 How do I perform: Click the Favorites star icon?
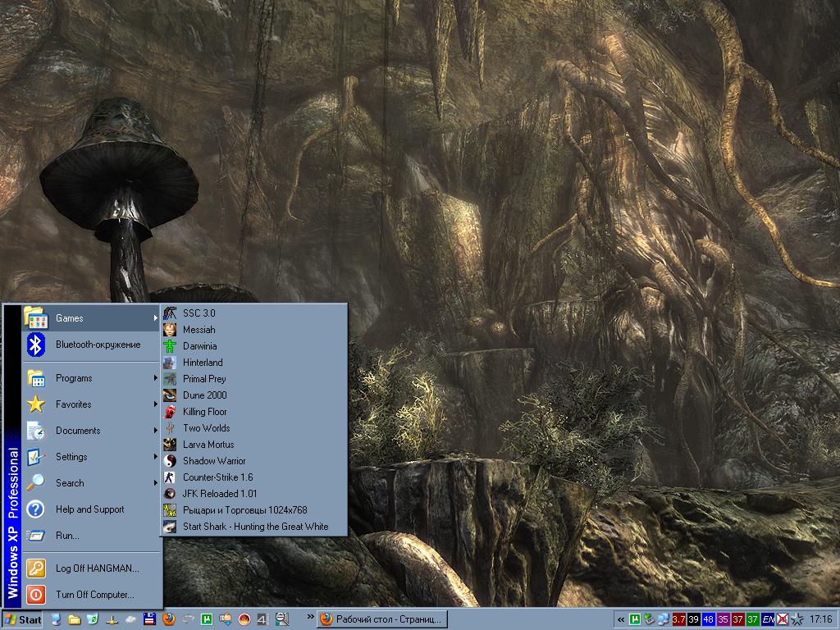(x=36, y=404)
